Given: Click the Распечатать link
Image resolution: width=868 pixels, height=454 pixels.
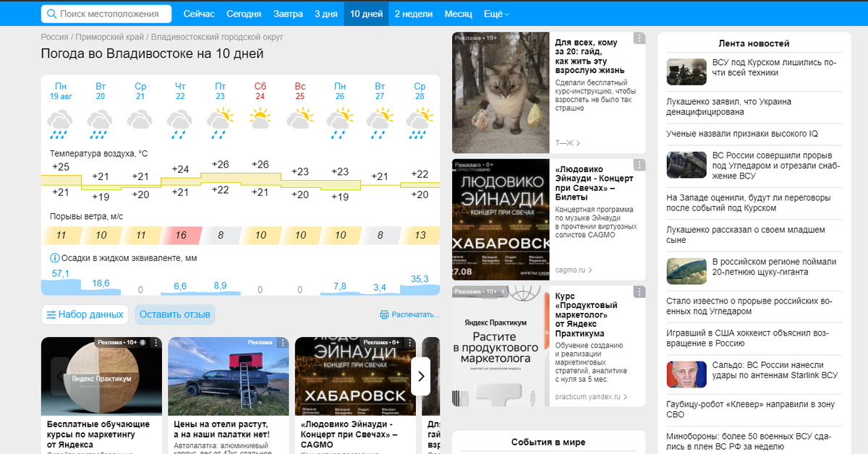Looking at the screenshot, I should [415, 314].
